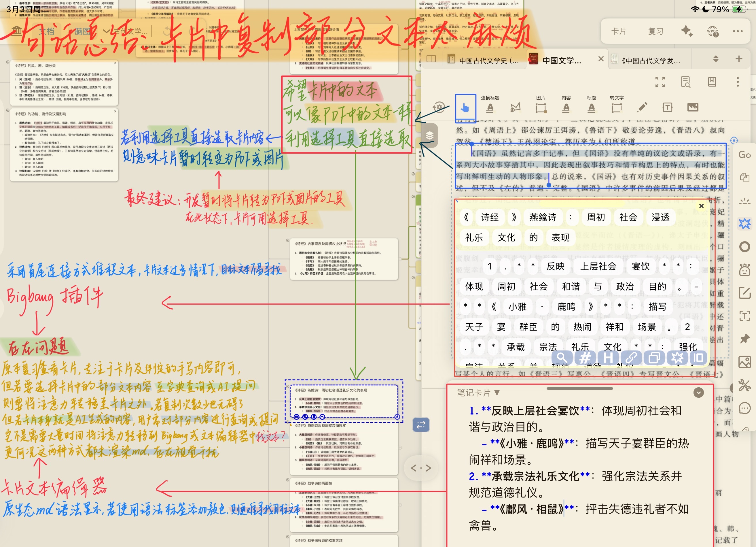Toggle the swap arrows sync button
Screen dimensions: 756x547
tap(421, 425)
